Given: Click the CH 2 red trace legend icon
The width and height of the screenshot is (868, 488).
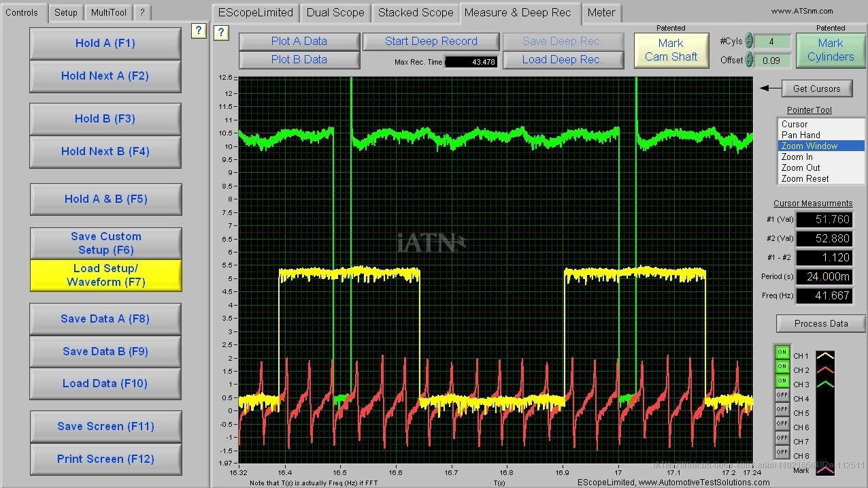Looking at the screenshot, I should coord(824,370).
